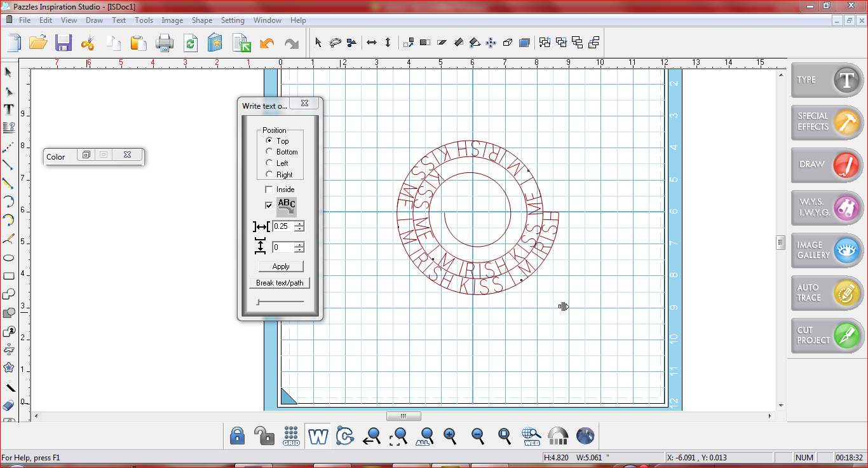Open the Image Gallery panel

click(x=825, y=251)
